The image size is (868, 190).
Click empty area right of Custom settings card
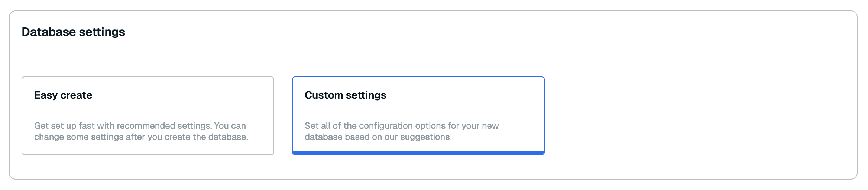coord(699,115)
